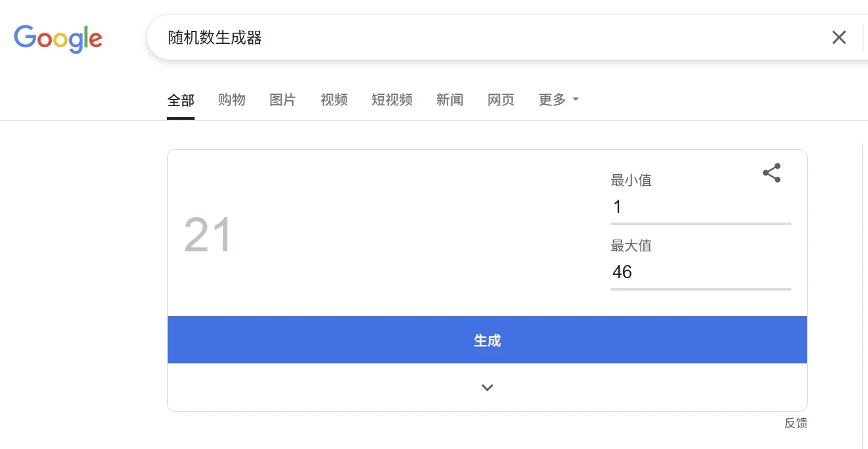The width and height of the screenshot is (868, 449).
Task: Focus the 最小值 input field containing 1
Action: tap(701, 207)
